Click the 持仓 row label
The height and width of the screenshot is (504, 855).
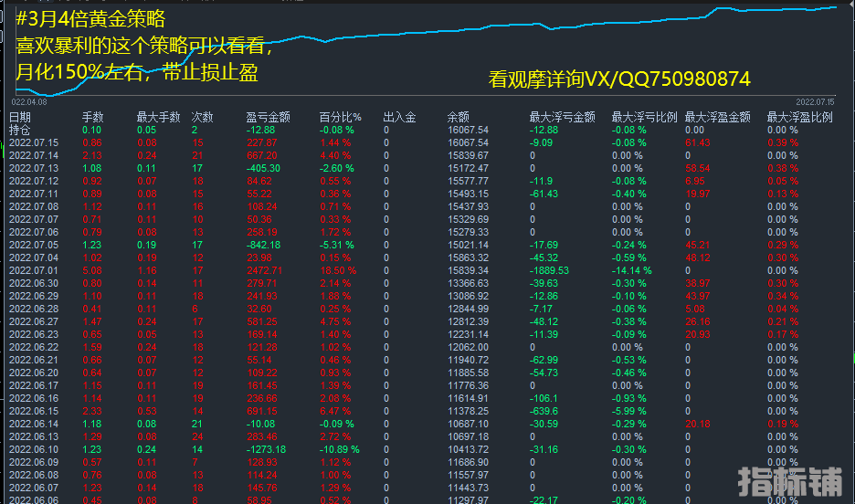[19, 131]
